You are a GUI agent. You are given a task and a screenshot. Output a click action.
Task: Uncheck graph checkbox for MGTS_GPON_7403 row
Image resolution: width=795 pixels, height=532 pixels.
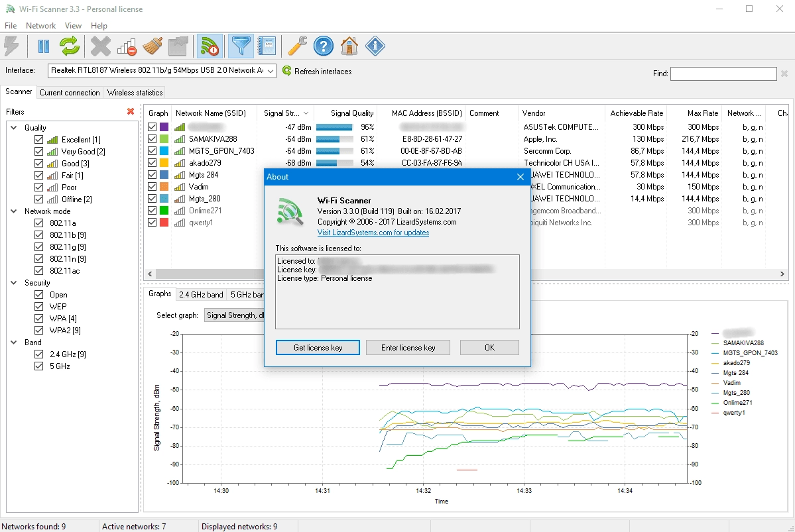click(x=152, y=150)
